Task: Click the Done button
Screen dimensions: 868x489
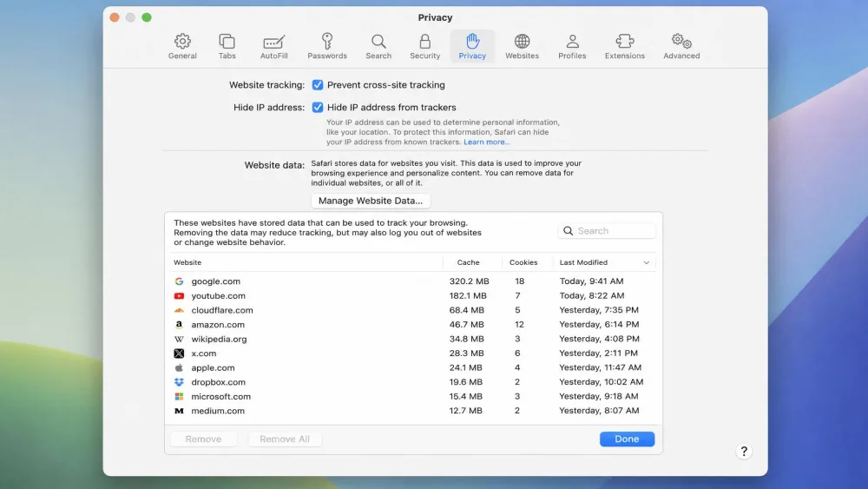Action: tap(627, 439)
